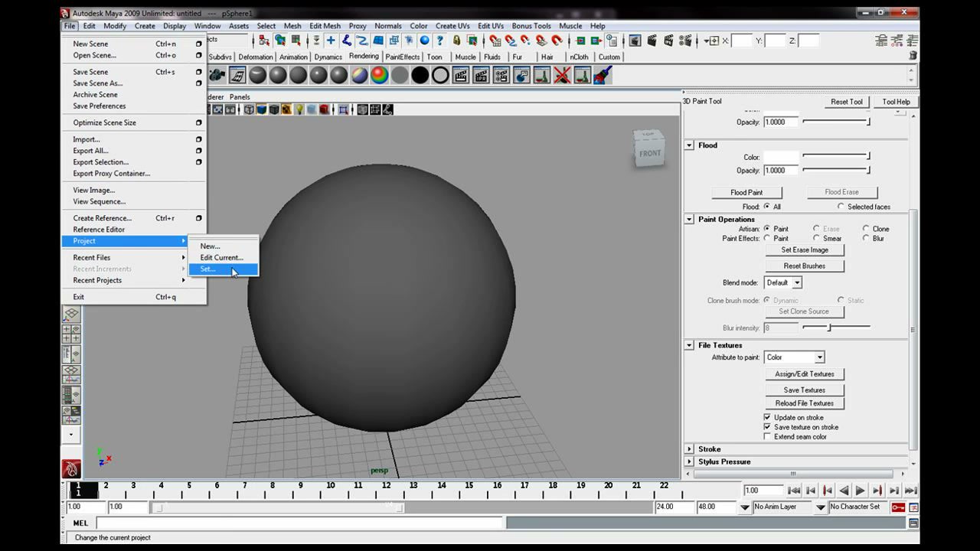The height and width of the screenshot is (551, 980).
Task: Click the first clapperboard render icon in status line
Action: tap(635, 41)
